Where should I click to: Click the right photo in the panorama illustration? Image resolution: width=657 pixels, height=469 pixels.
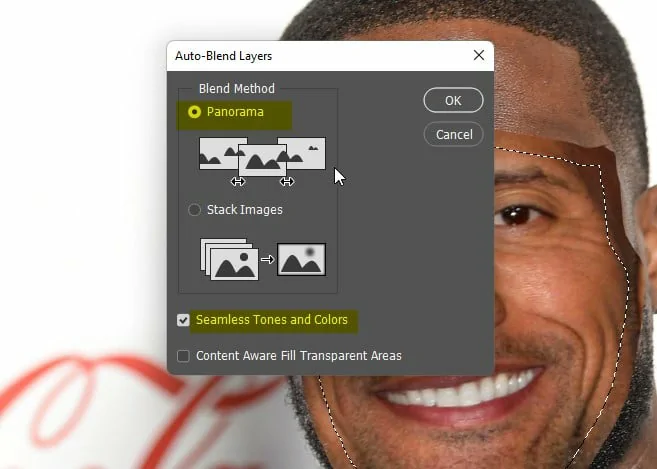point(307,152)
